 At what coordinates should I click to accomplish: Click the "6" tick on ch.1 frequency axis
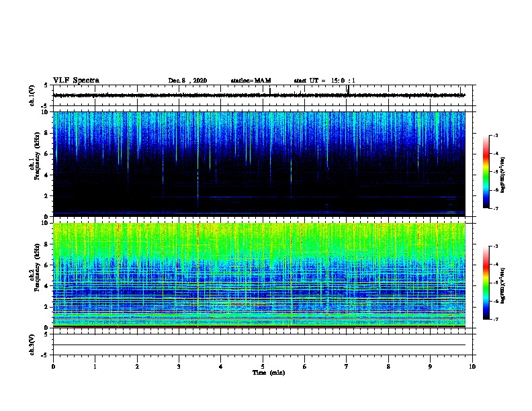46,154
